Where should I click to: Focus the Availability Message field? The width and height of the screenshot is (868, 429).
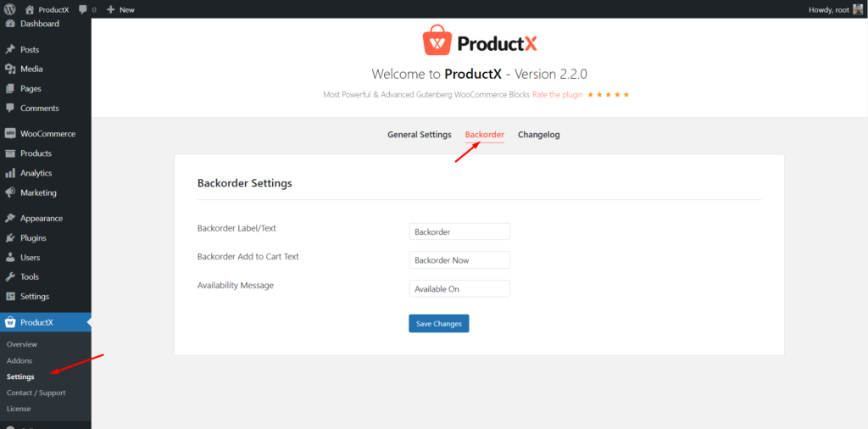click(459, 289)
